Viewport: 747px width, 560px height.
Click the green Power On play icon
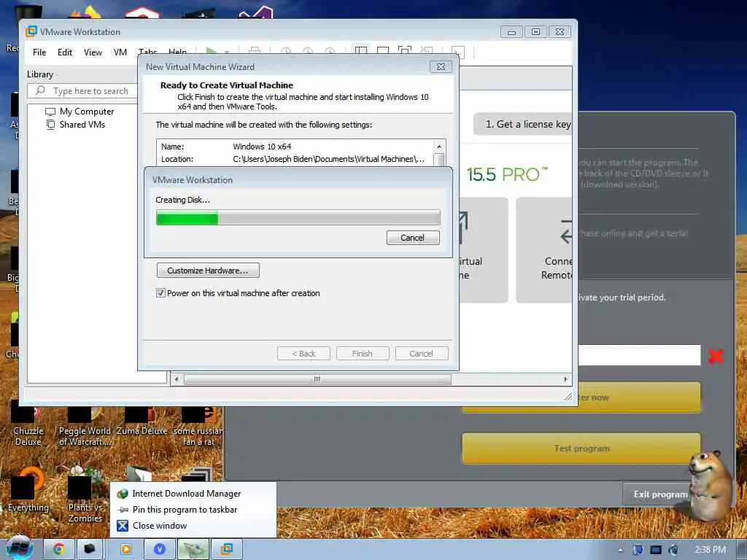(x=212, y=51)
